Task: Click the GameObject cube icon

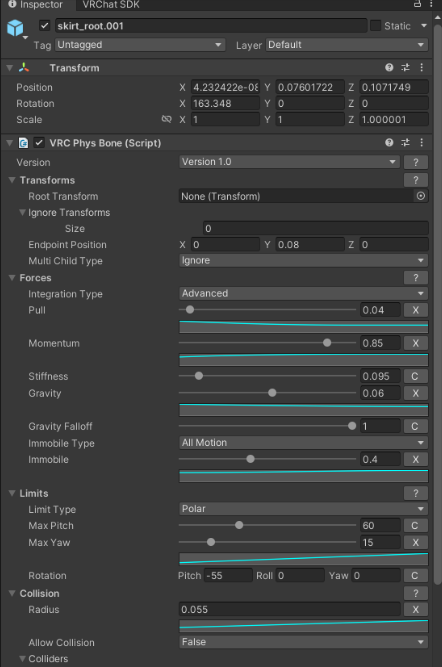Action: (15, 28)
